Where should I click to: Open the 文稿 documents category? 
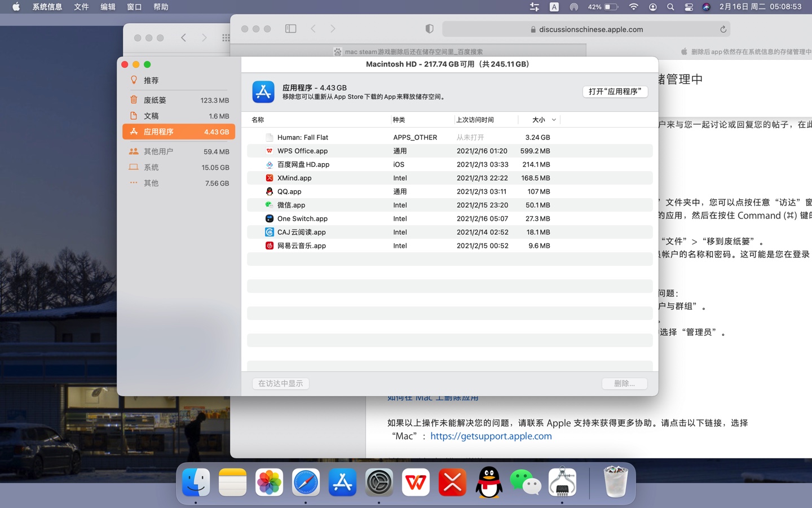click(151, 116)
